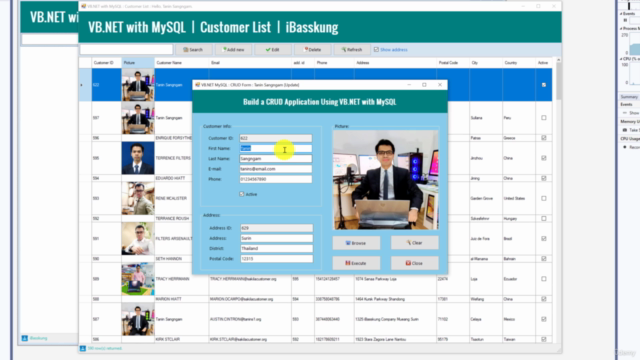Click the Browse button in CRUD form
640x360 pixels.
tap(356, 243)
